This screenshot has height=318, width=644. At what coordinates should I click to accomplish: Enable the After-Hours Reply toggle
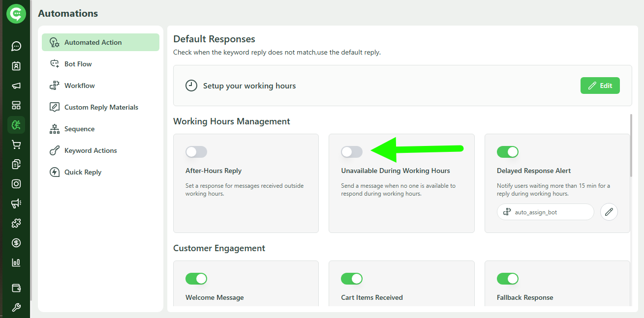pyautogui.click(x=196, y=152)
